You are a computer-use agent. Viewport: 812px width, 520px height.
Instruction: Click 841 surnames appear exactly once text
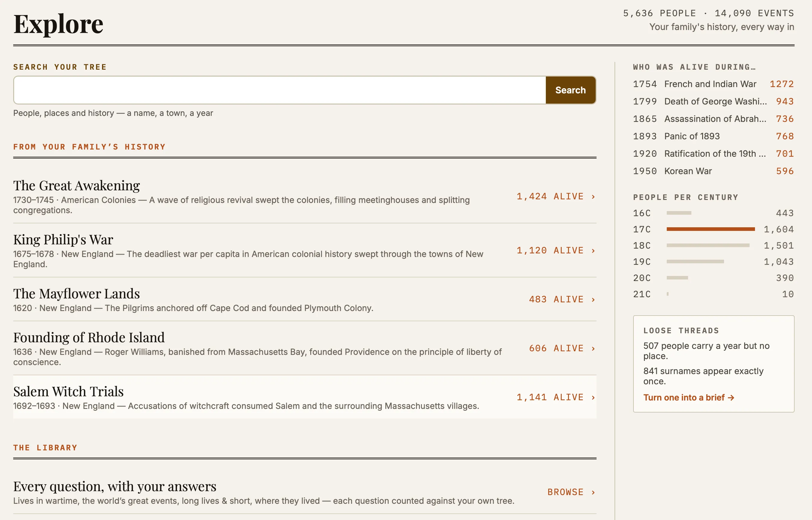point(703,376)
